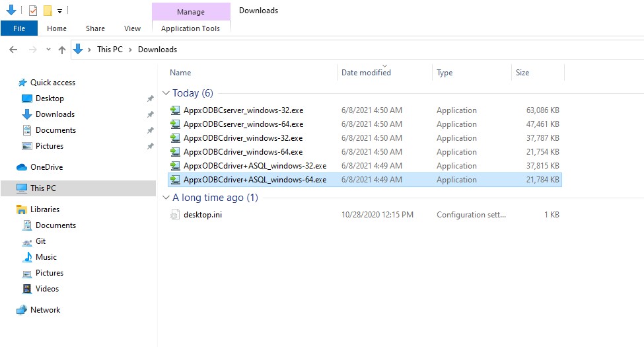Click the desktop.ini file icon
Image resolution: width=644 pixels, height=347 pixels.
coord(176,215)
